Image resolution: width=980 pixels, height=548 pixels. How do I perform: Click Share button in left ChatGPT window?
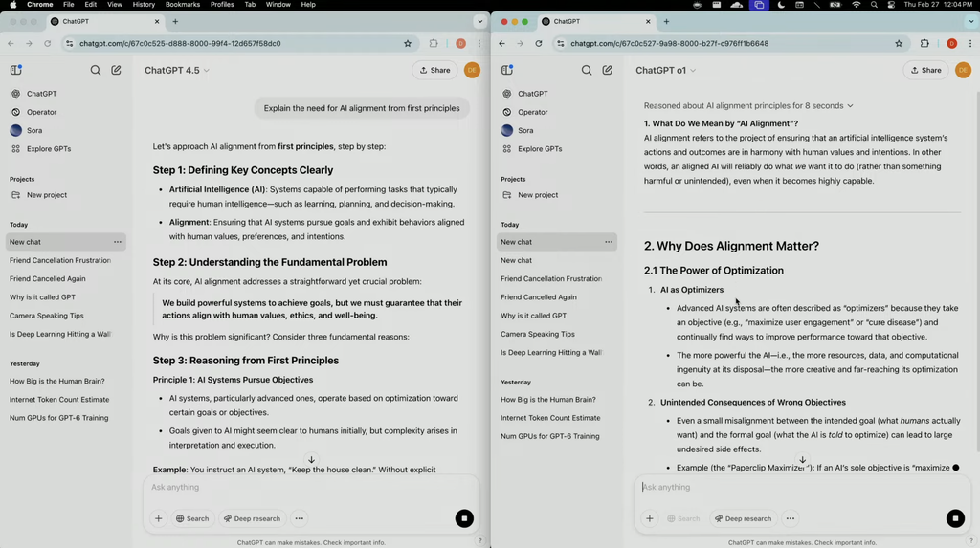(x=434, y=70)
